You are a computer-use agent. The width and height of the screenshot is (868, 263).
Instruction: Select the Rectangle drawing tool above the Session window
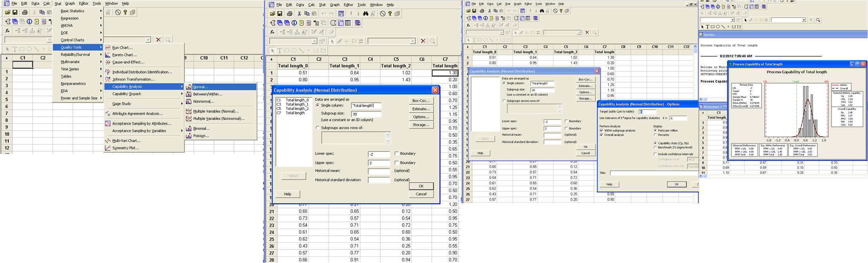point(712,27)
